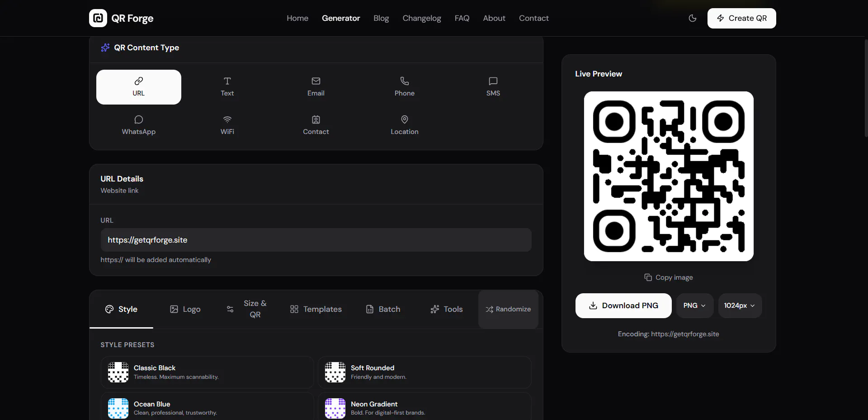Open the FAQ nav link
Viewport: 868px width, 420px height.
[462, 18]
